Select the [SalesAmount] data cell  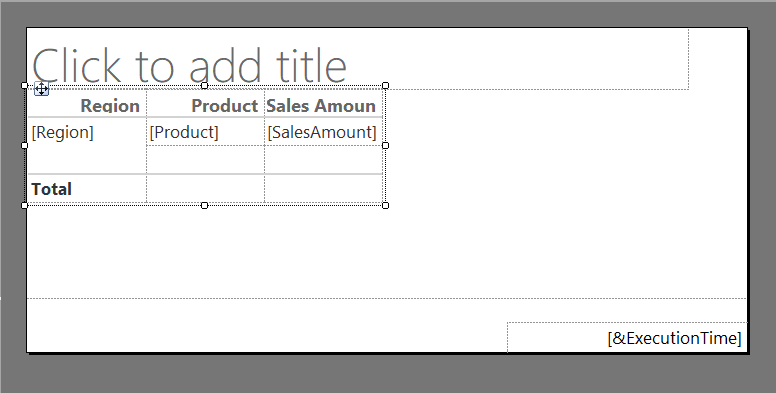pos(324,132)
